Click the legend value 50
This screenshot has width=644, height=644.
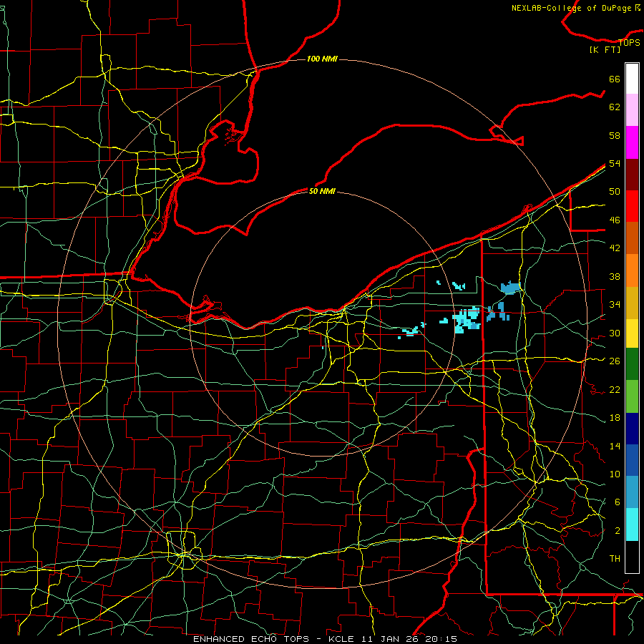(615, 192)
